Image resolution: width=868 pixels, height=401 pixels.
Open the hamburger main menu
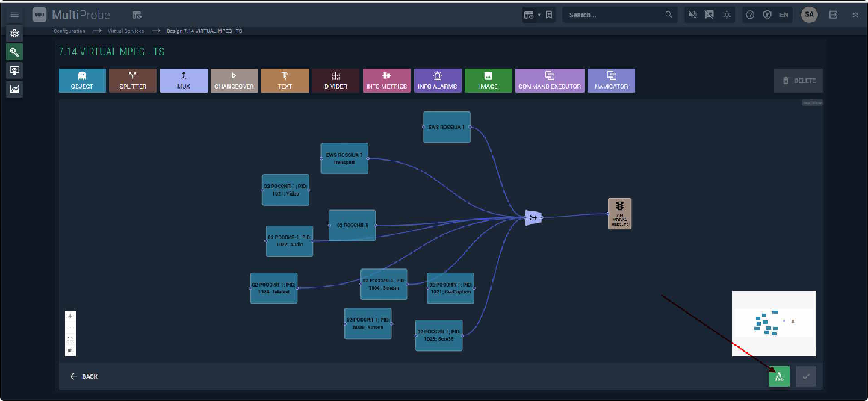(x=14, y=15)
